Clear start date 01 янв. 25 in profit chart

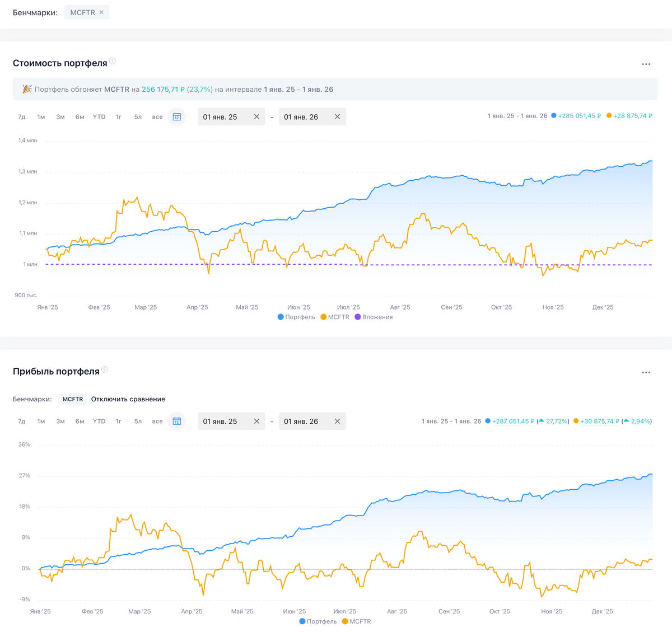(256, 421)
